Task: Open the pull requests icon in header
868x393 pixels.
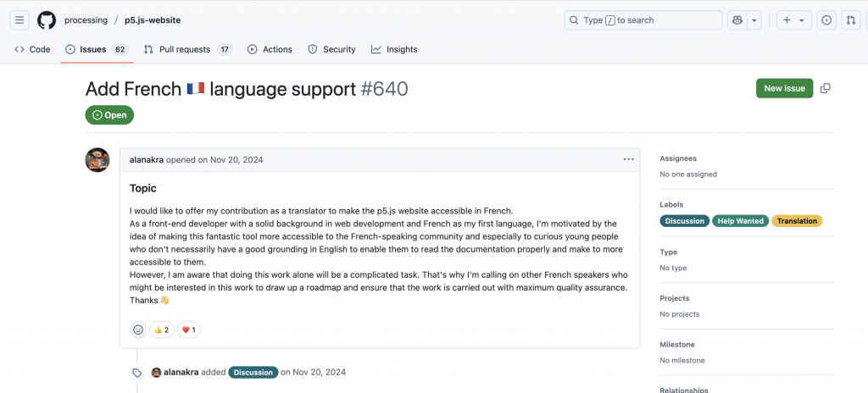Action: point(851,20)
